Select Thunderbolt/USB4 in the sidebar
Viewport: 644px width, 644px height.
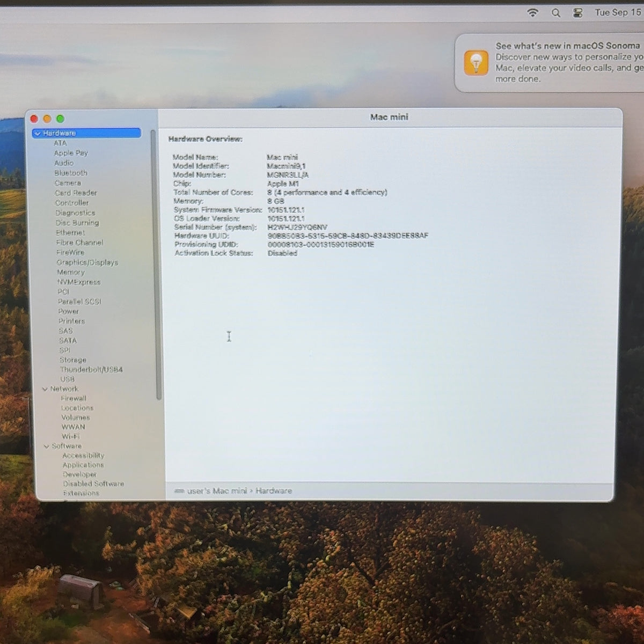[x=91, y=370]
